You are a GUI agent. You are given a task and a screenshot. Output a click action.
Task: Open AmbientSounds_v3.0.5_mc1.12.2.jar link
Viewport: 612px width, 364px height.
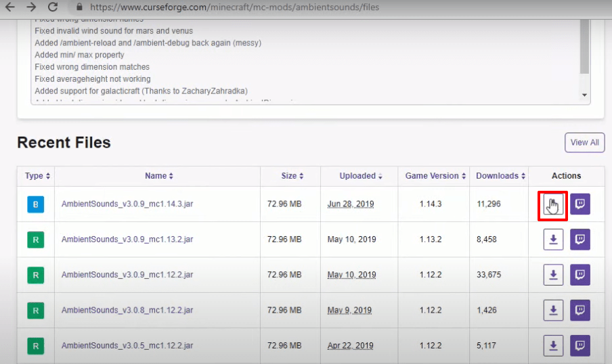coord(127,346)
